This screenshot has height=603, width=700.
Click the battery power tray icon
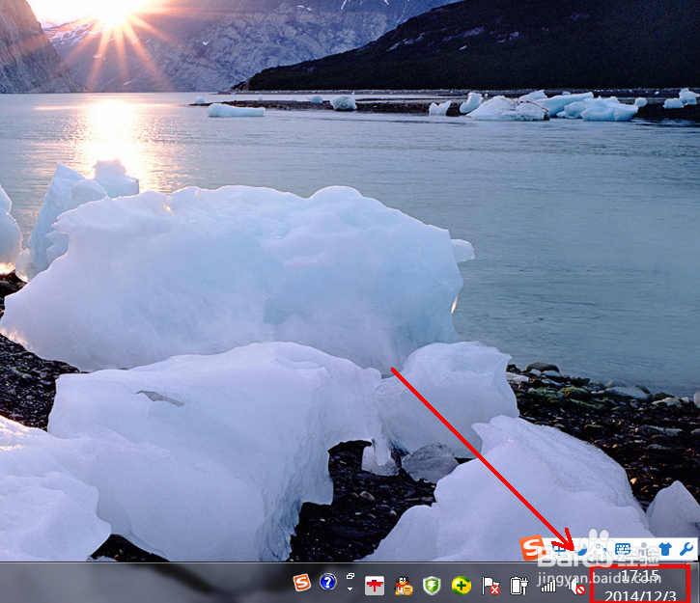[x=518, y=586]
